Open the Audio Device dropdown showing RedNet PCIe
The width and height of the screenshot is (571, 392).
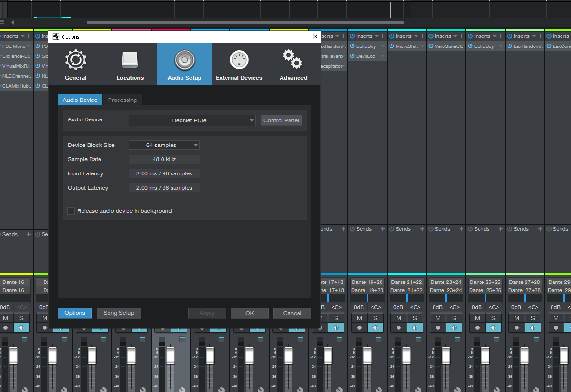tap(192, 120)
